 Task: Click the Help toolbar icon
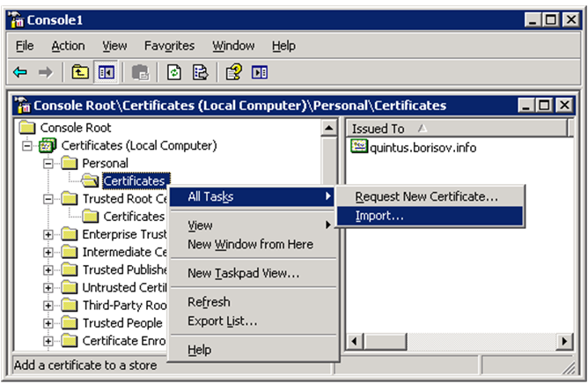[233, 72]
